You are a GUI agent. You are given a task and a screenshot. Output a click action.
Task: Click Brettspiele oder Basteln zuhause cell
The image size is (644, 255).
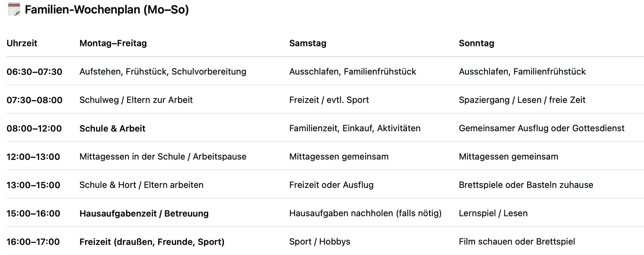coord(526,185)
